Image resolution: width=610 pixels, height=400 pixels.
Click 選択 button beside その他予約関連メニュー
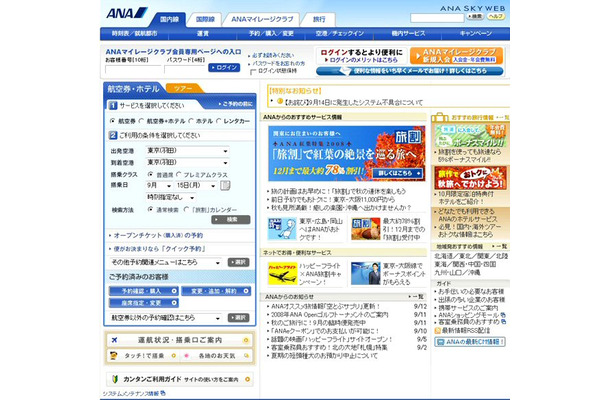click(x=238, y=263)
